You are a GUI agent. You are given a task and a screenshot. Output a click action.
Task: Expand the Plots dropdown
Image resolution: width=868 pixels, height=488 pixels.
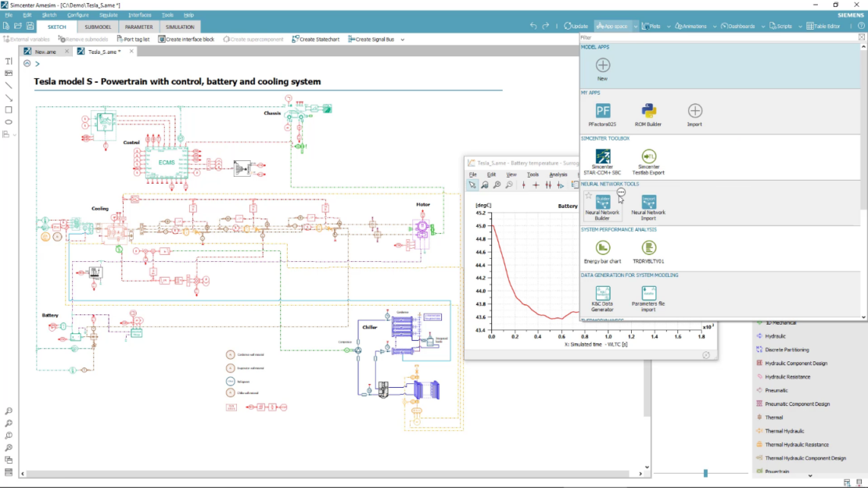click(668, 25)
